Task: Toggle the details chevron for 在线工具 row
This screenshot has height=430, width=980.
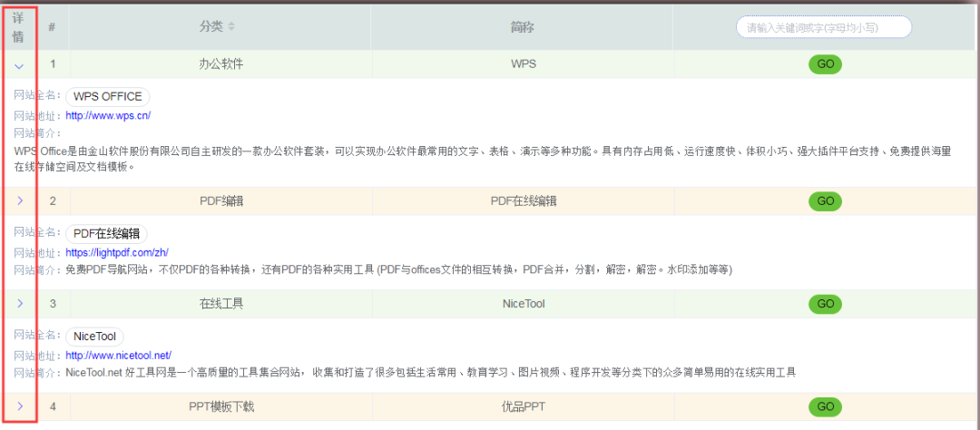Action: coord(20,303)
